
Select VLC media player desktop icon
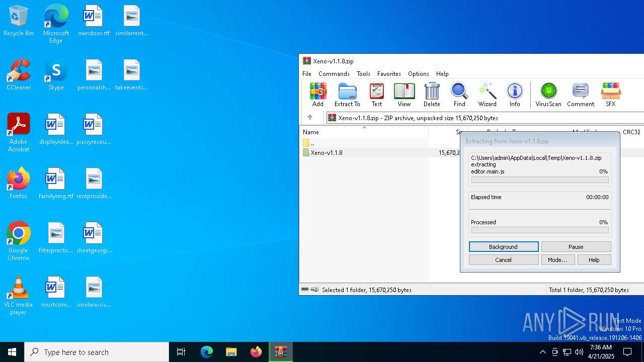pos(19,296)
